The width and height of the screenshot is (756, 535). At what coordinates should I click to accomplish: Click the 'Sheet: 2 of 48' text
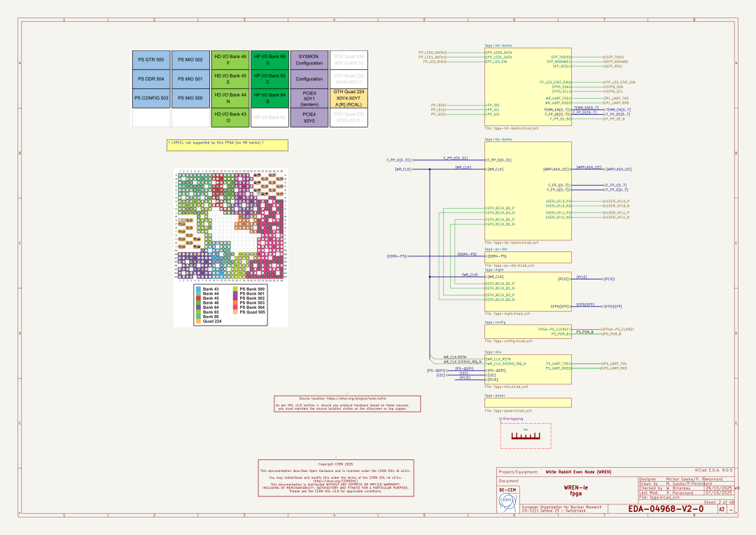[x=719, y=503]
